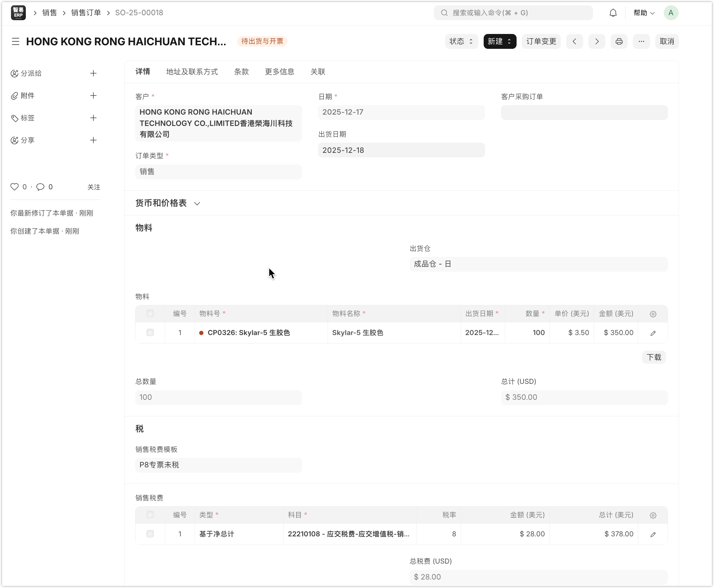Open the 状态 dropdown
This screenshot has height=588, width=714.
click(x=461, y=41)
